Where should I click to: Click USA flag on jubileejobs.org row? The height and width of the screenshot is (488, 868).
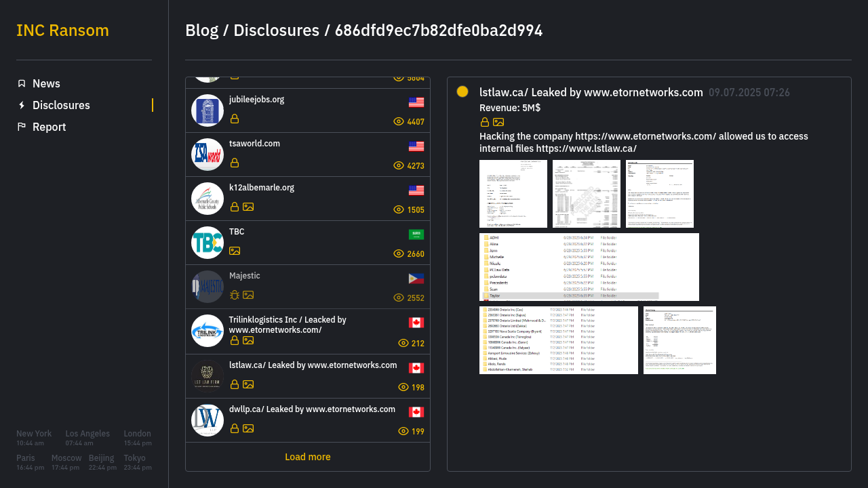[x=416, y=102]
